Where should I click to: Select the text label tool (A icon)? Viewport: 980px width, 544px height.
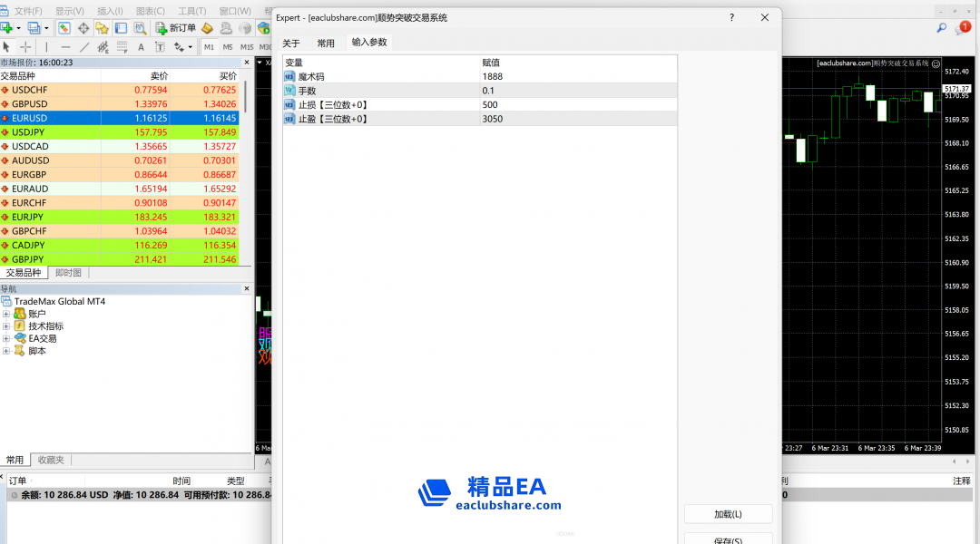tap(141, 47)
